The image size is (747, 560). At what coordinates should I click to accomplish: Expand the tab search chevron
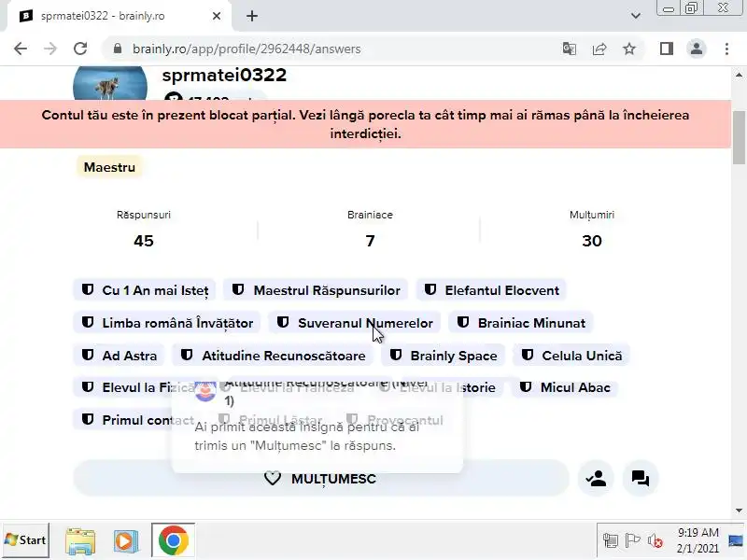tap(636, 16)
